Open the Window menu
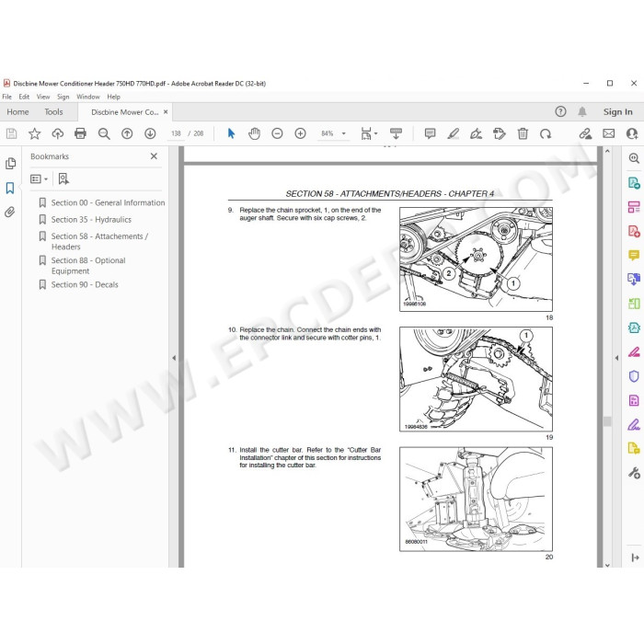The image size is (644, 644). tap(88, 97)
